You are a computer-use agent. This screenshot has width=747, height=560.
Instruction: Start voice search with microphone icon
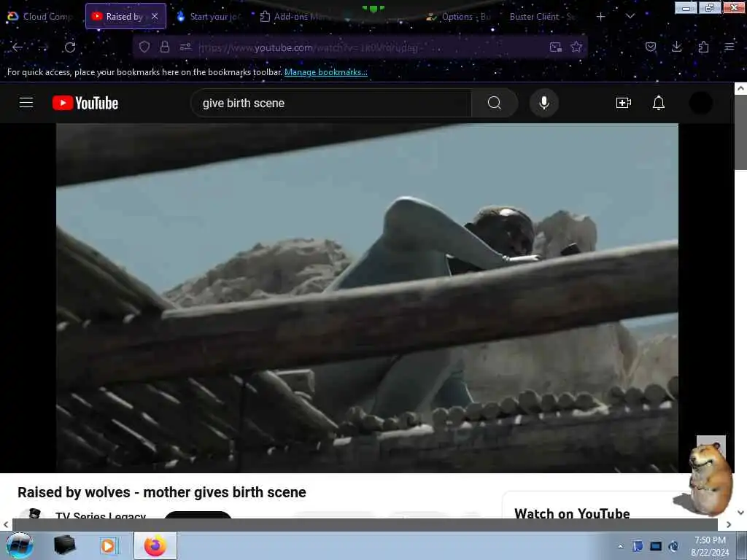click(x=544, y=103)
